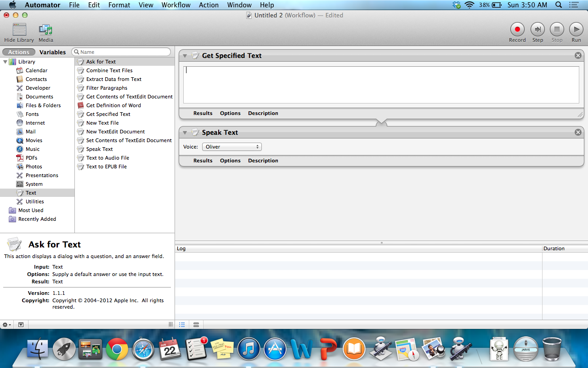
Task: Show Results of Get Specified Text
Action: (x=203, y=113)
